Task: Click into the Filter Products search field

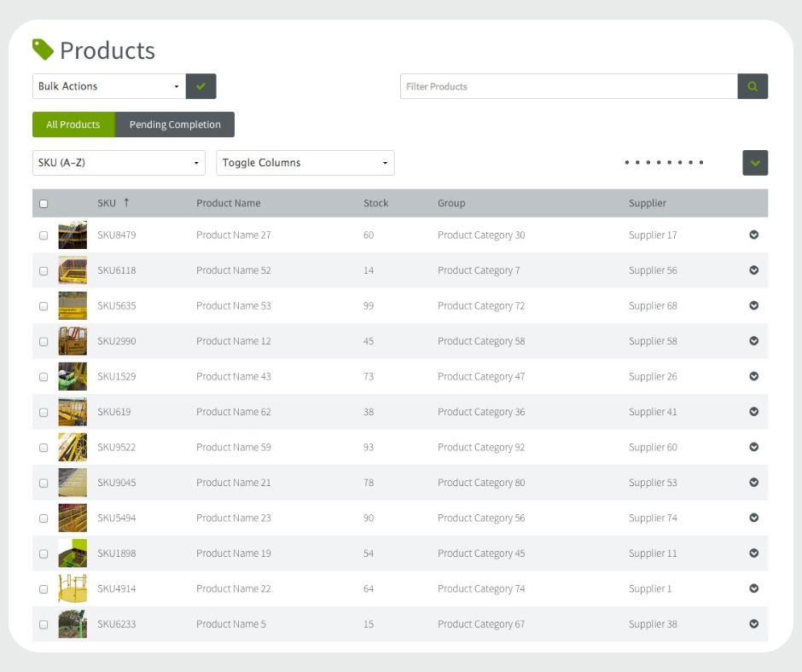Action: point(569,86)
